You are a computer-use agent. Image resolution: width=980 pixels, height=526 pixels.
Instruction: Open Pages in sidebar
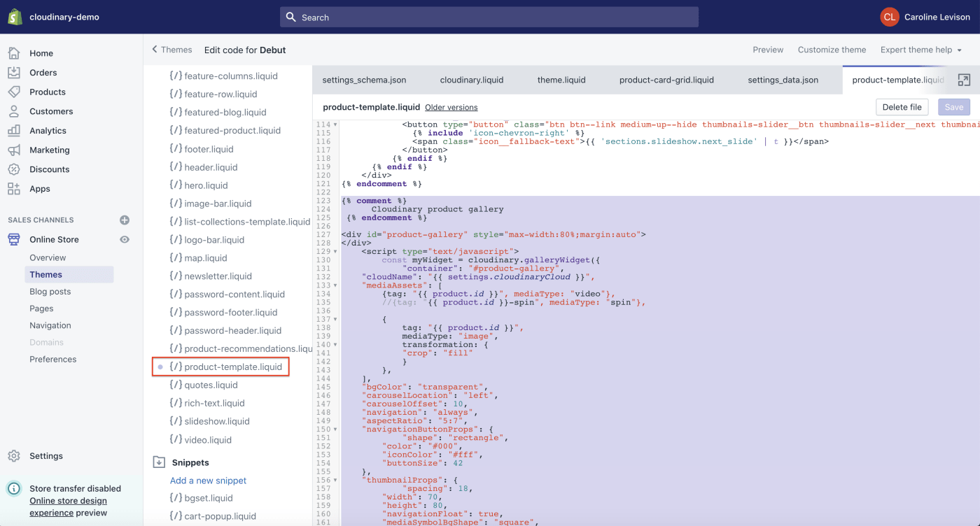click(x=41, y=308)
